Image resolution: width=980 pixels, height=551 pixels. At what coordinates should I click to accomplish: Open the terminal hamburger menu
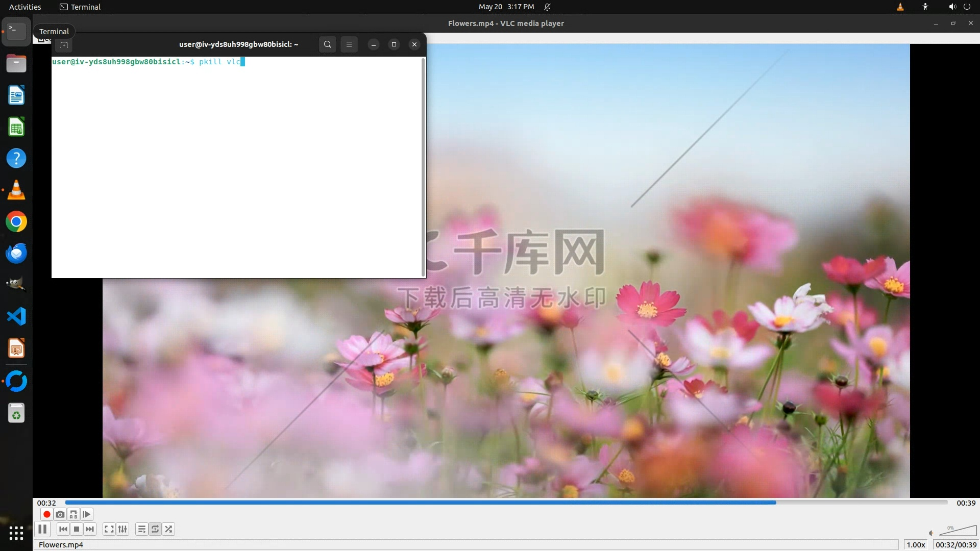[349, 44]
